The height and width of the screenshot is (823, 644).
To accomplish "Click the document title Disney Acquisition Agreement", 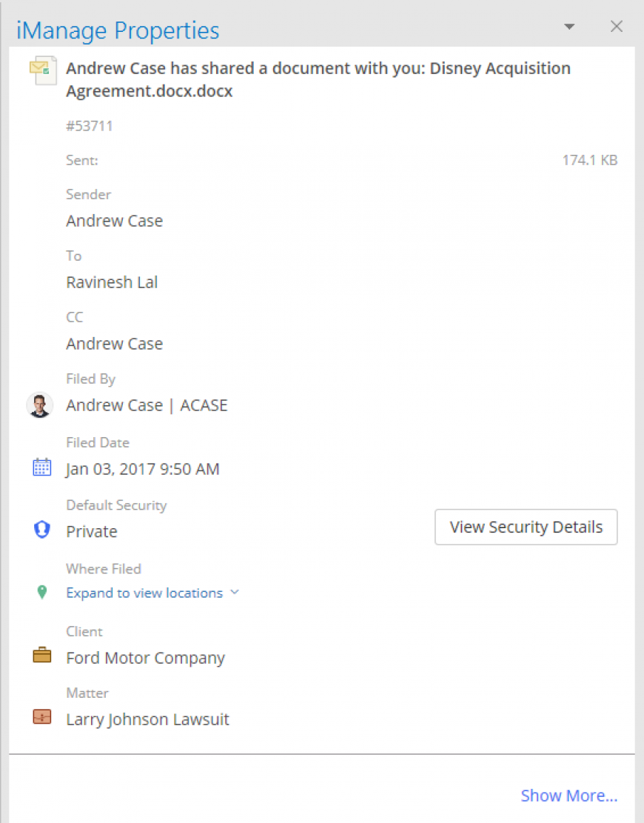I will (x=318, y=79).
